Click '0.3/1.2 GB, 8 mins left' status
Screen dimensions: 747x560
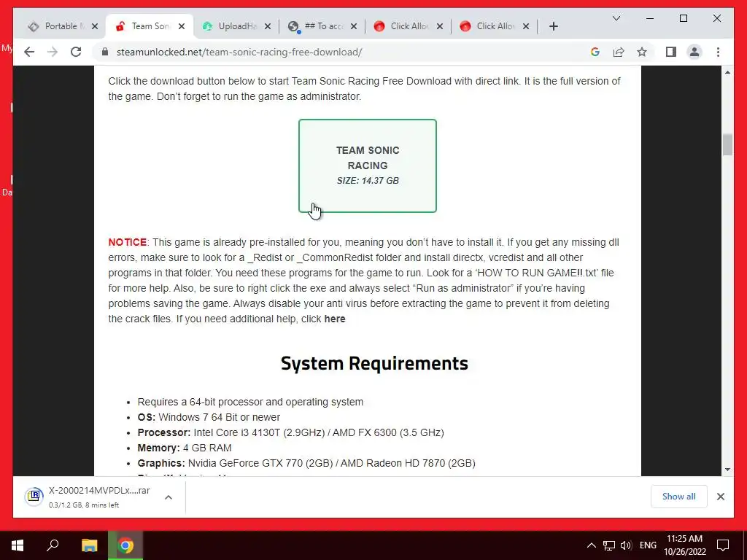pos(84,505)
